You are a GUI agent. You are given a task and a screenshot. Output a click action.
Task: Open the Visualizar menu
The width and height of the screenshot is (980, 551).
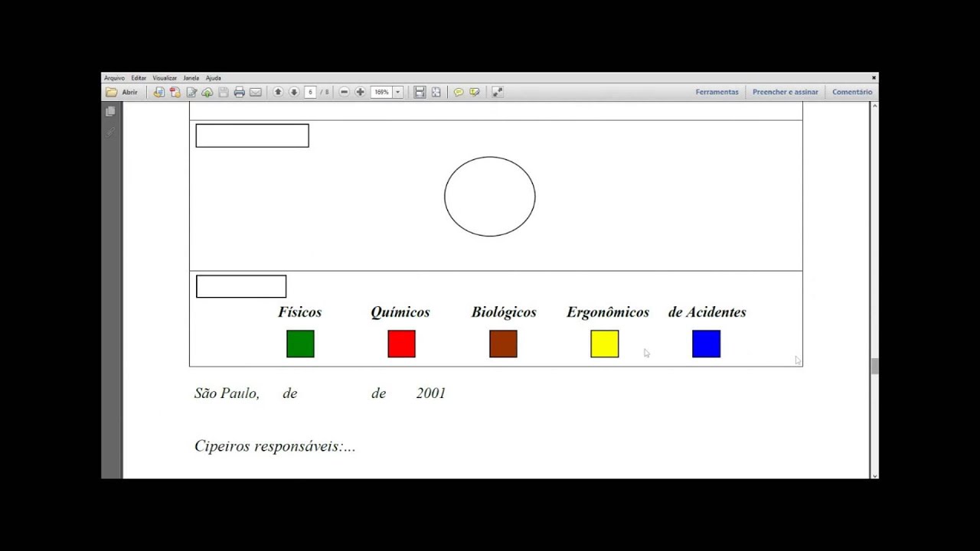165,78
